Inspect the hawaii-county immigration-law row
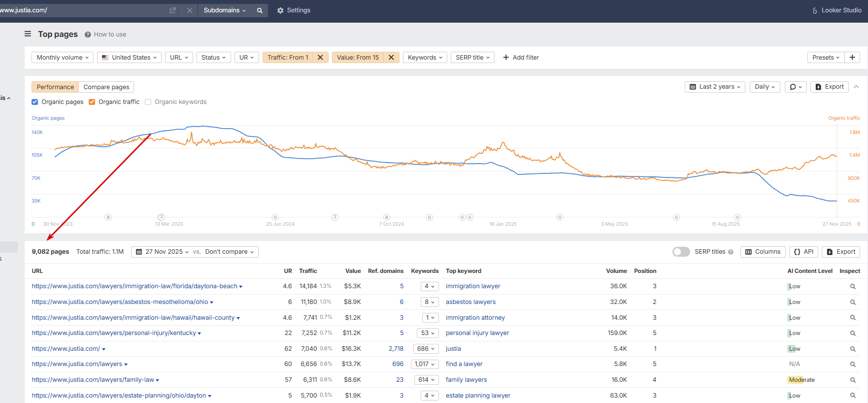Screen dimensions: 868x403 tap(853, 318)
